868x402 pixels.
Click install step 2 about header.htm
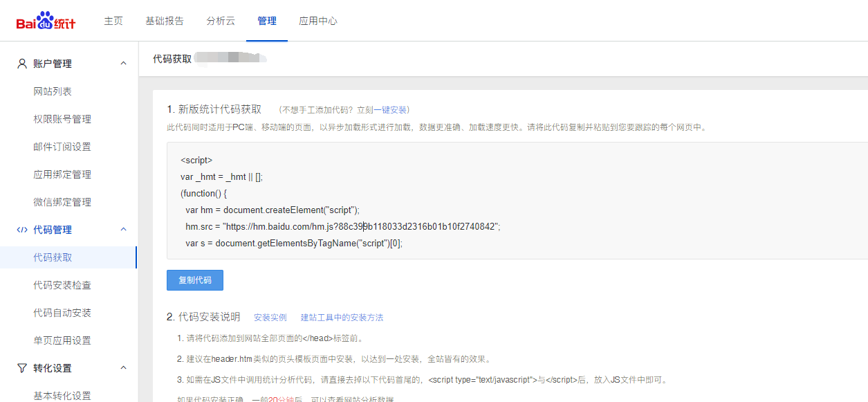[333, 359]
